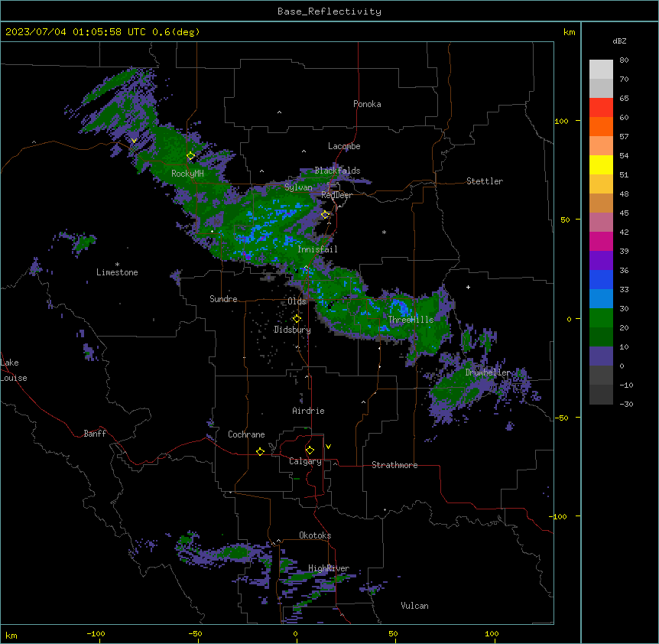Click the Calgary city label
This screenshot has width=659, height=644.
[305, 461]
